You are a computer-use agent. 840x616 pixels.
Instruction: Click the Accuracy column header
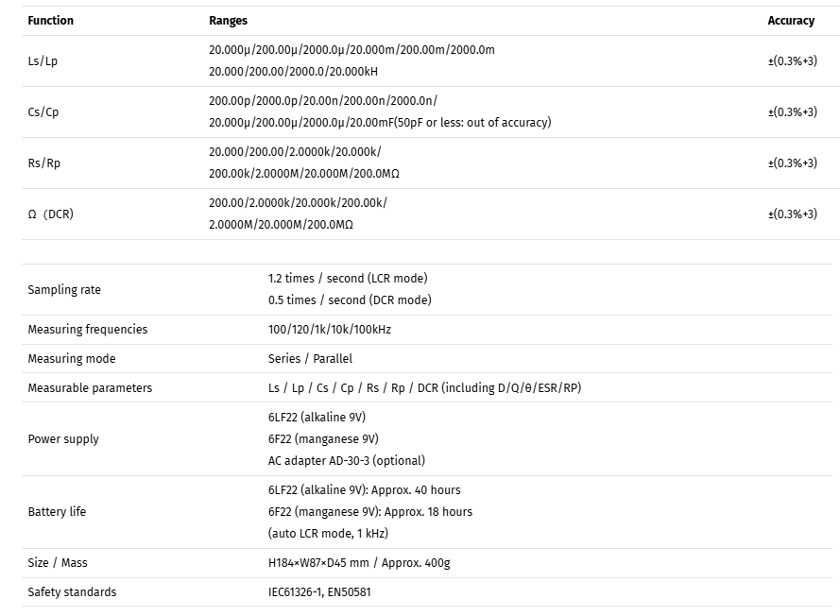[791, 21]
